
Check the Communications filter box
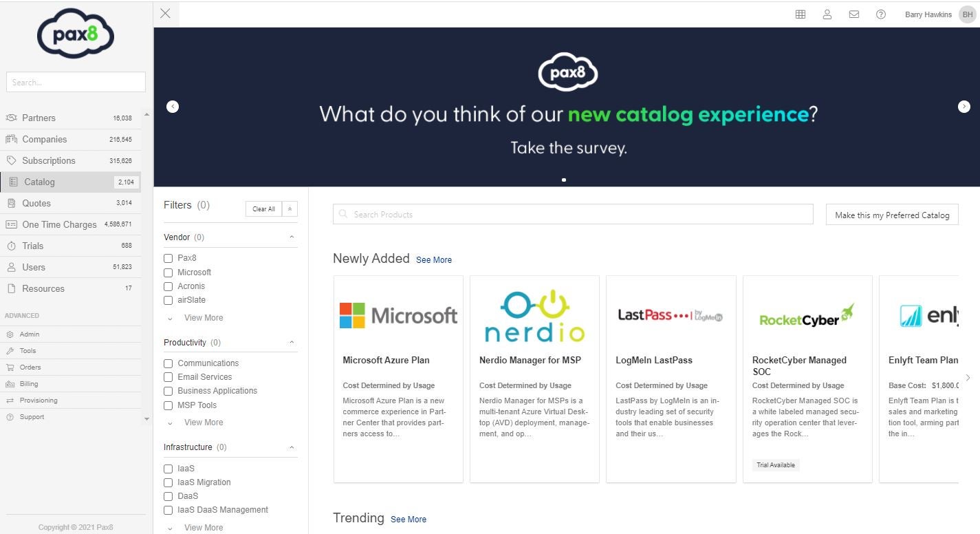click(x=168, y=363)
